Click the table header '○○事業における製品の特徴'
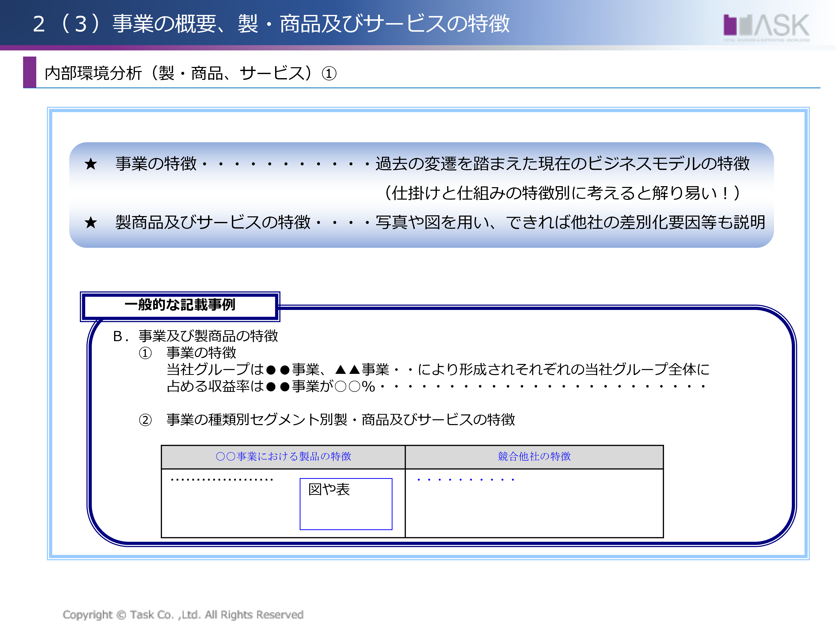 [x=283, y=457]
